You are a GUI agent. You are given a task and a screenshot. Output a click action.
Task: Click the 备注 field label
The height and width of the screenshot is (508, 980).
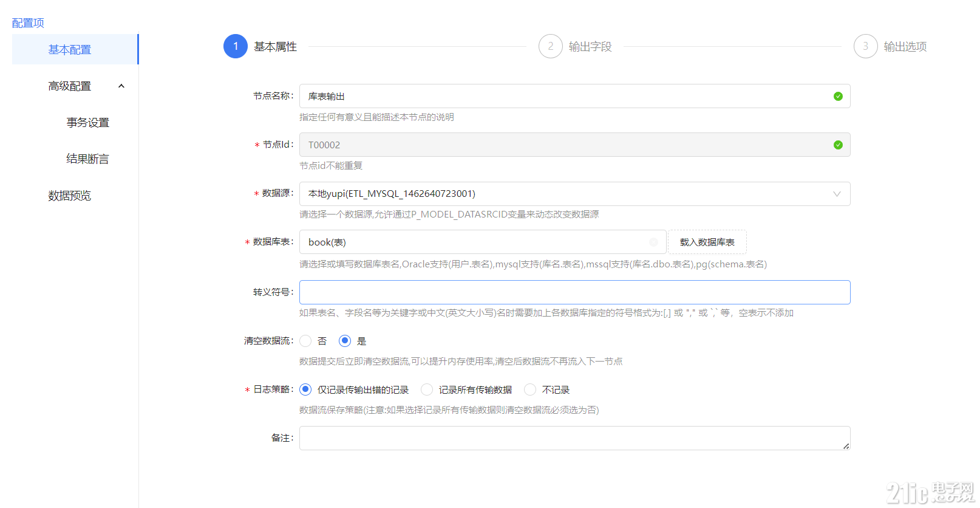tap(282, 438)
